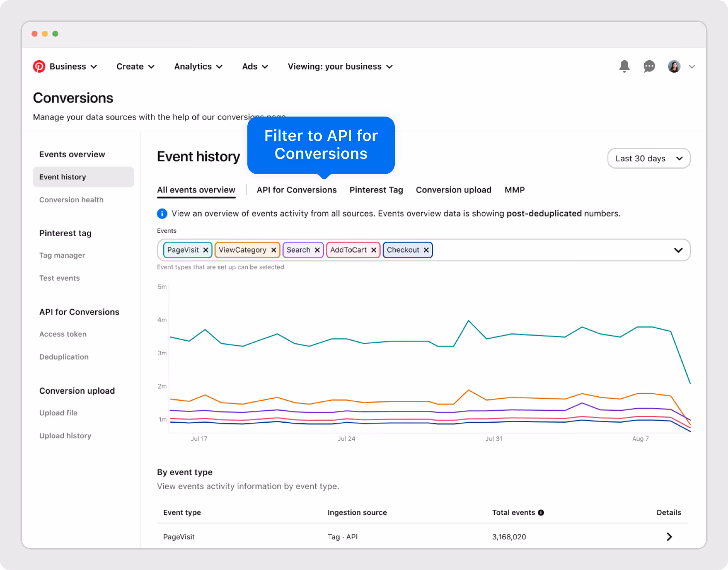Remove the AddToCart event chip
The image size is (728, 570).
point(373,250)
